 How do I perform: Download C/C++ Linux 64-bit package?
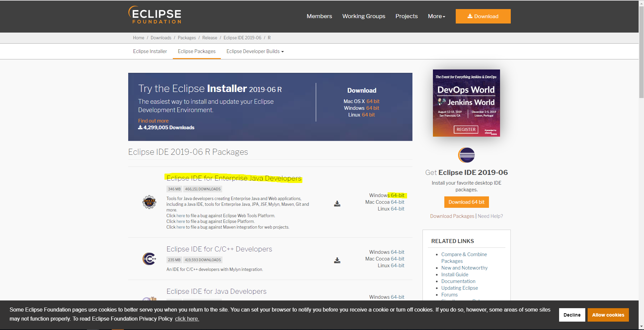(397, 266)
